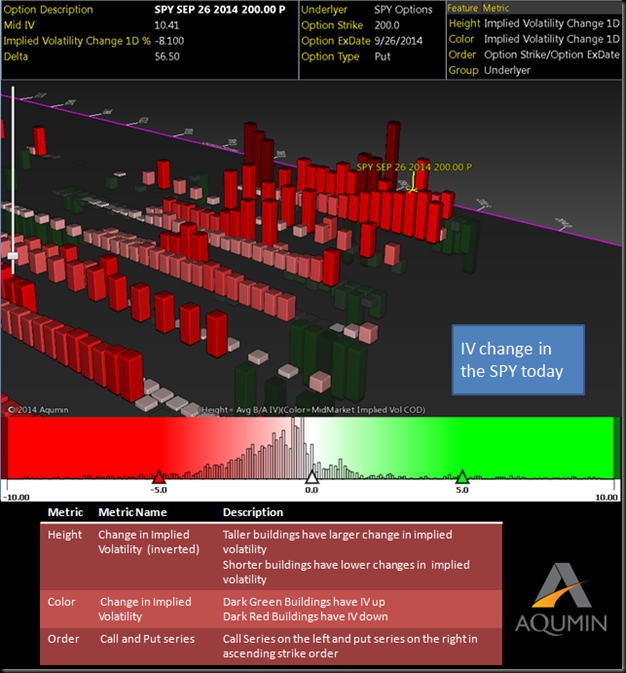The image size is (626, 673).
Task: Click the red triangle marker at -5.0
Action: [159, 477]
